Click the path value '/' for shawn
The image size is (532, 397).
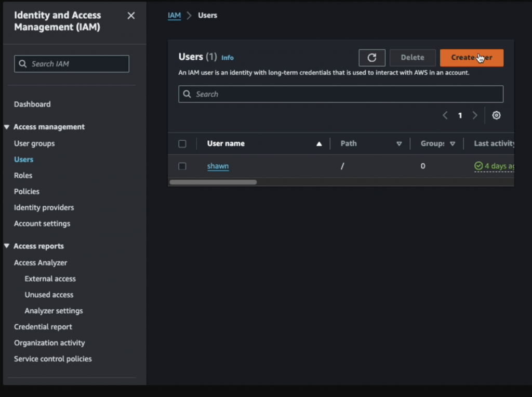[342, 166]
